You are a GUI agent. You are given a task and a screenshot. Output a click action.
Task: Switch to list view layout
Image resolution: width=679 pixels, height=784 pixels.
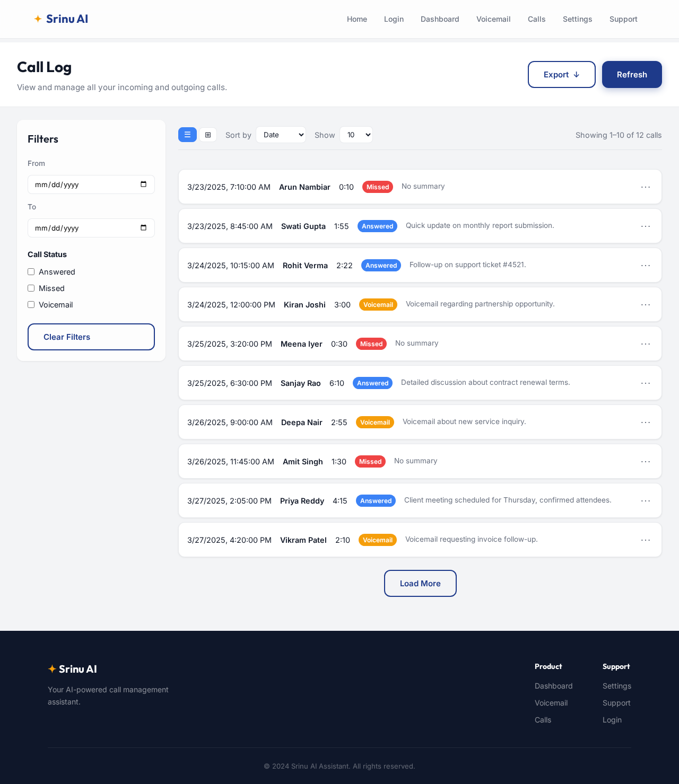point(187,135)
